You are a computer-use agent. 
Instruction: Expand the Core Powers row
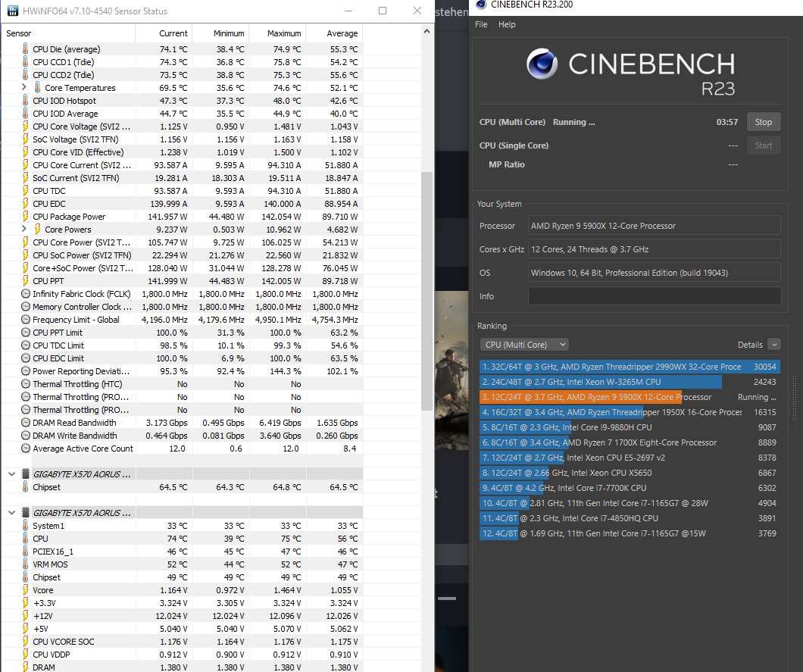point(23,229)
